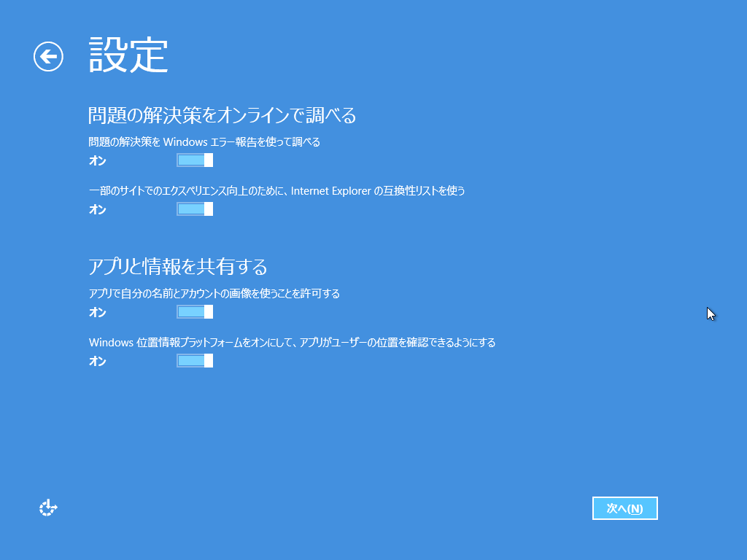Click the Windows 位置情報プラットフォーム description text
The height and width of the screenshot is (560, 747).
point(292,343)
